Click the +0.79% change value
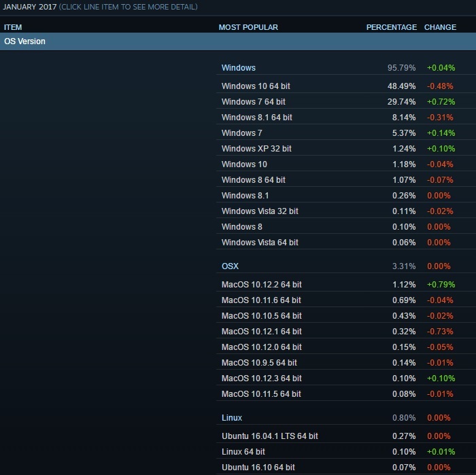 tap(441, 285)
